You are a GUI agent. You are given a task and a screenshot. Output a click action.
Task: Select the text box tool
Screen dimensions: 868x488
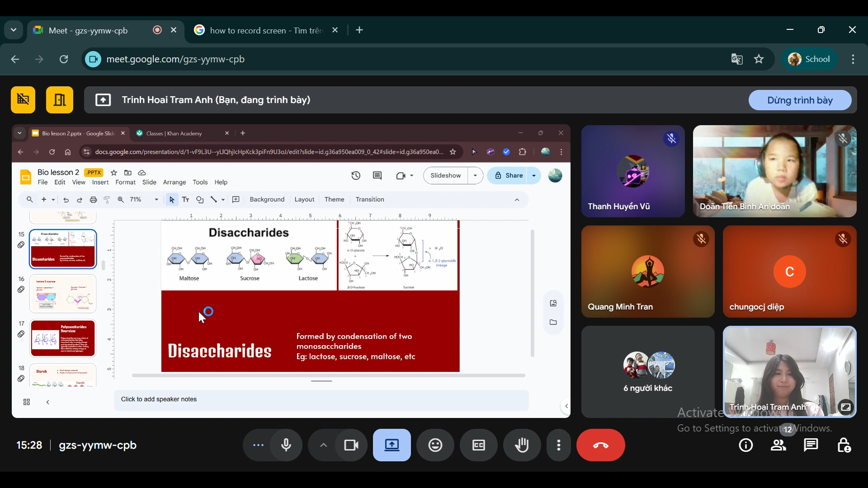click(185, 199)
